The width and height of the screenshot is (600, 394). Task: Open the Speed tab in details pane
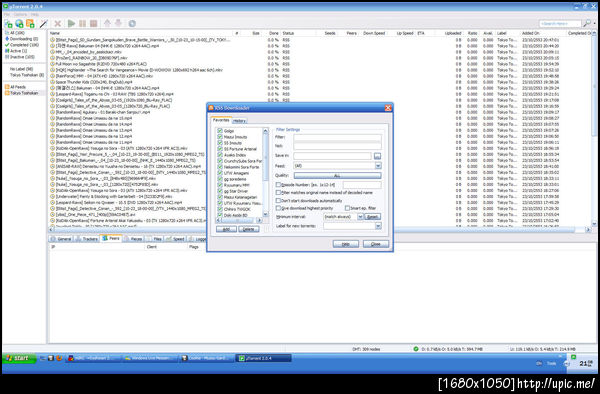(176, 239)
